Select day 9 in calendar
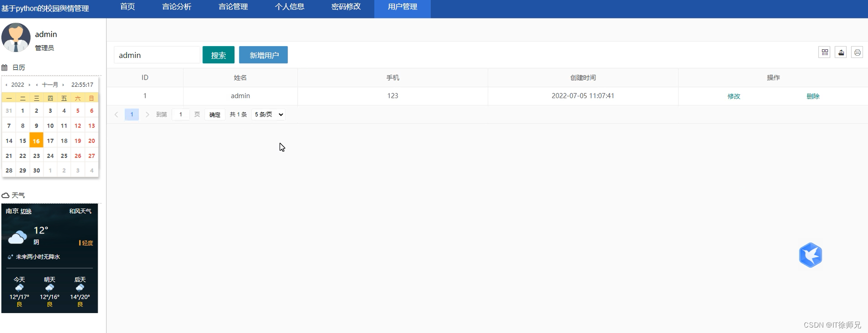The height and width of the screenshot is (333, 868). [x=37, y=126]
